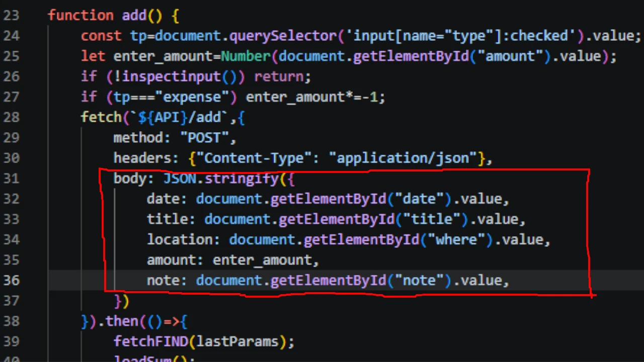
Task: Click line number 23 in the gutter
Action: pos(11,16)
